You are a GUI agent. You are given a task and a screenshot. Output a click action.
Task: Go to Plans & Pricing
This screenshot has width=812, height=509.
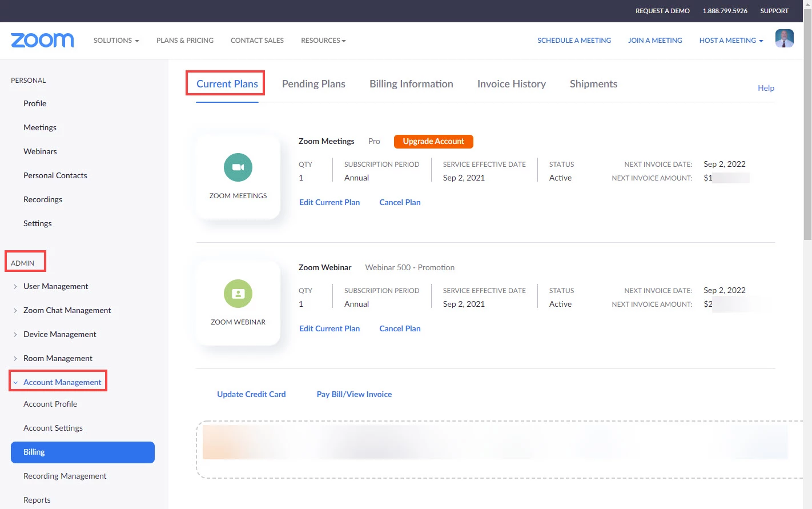click(185, 41)
